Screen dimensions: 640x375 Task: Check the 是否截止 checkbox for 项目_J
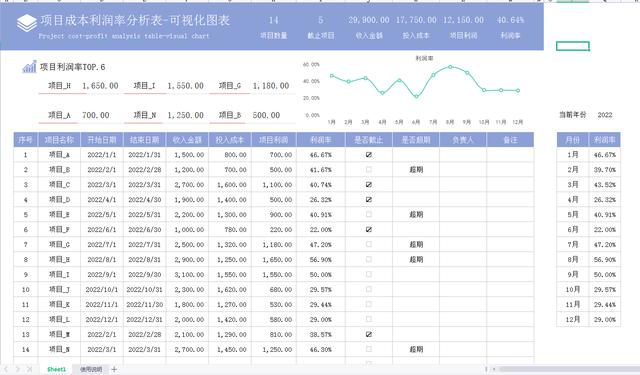tap(369, 289)
